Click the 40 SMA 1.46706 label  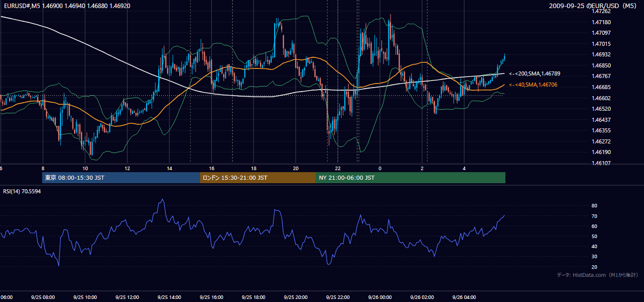533,85
